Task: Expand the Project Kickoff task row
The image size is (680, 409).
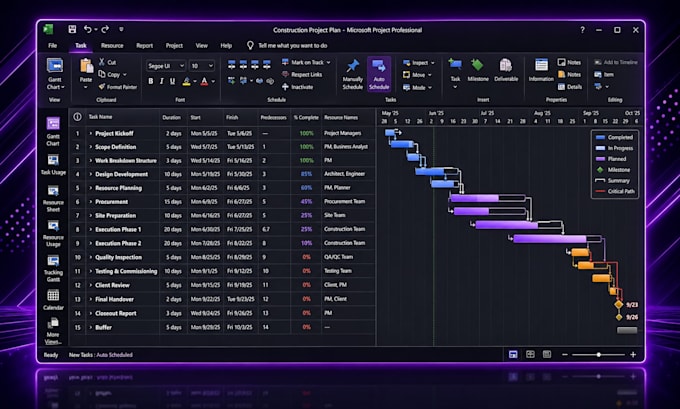Action: (x=90, y=133)
